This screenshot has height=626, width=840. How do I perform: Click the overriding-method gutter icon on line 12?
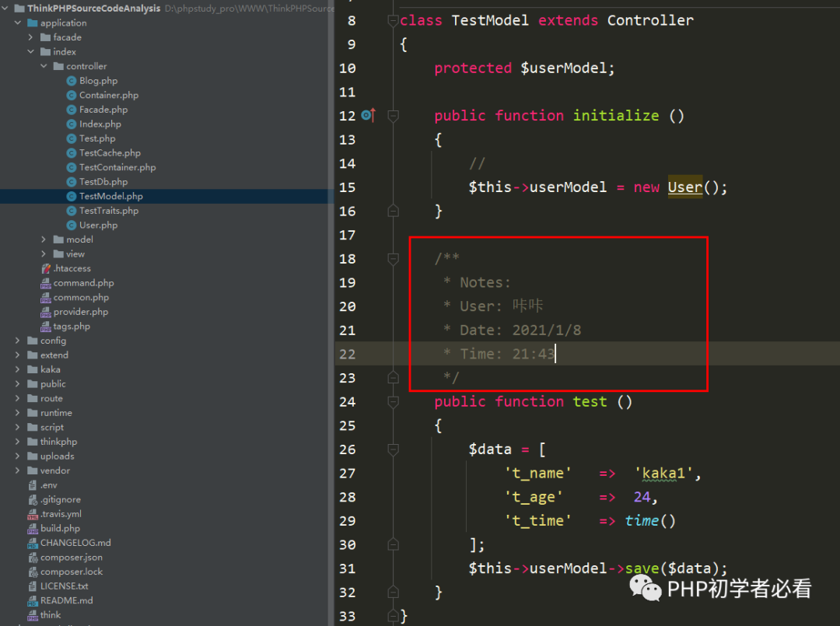click(x=369, y=114)
